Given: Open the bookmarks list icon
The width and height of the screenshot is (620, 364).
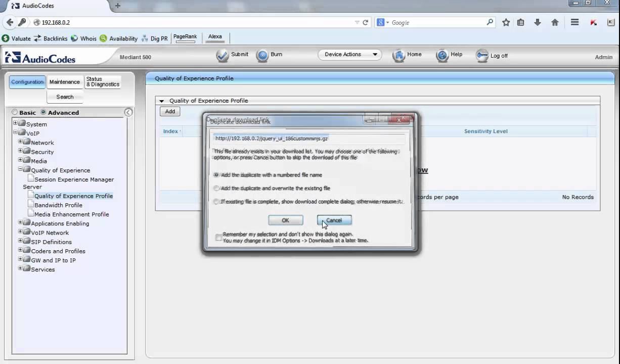Looking at the screenshot, I should [520, 22].
